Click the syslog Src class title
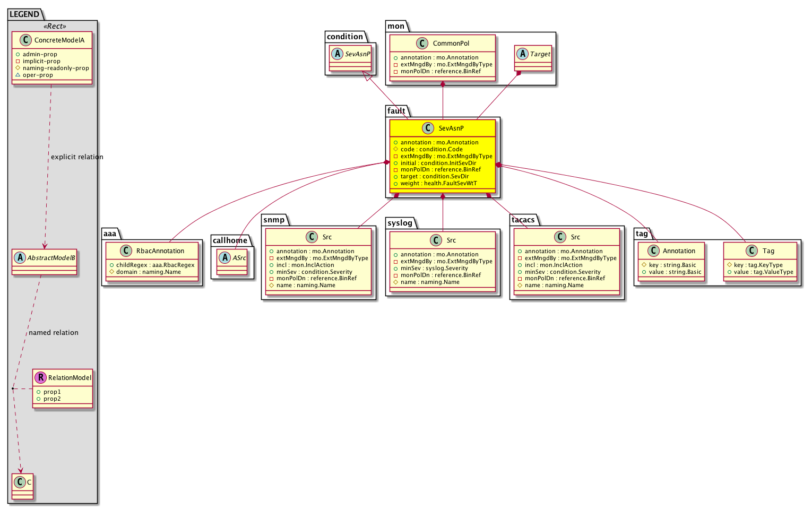This screenshot has height=509, width=812. pos(451,240)
